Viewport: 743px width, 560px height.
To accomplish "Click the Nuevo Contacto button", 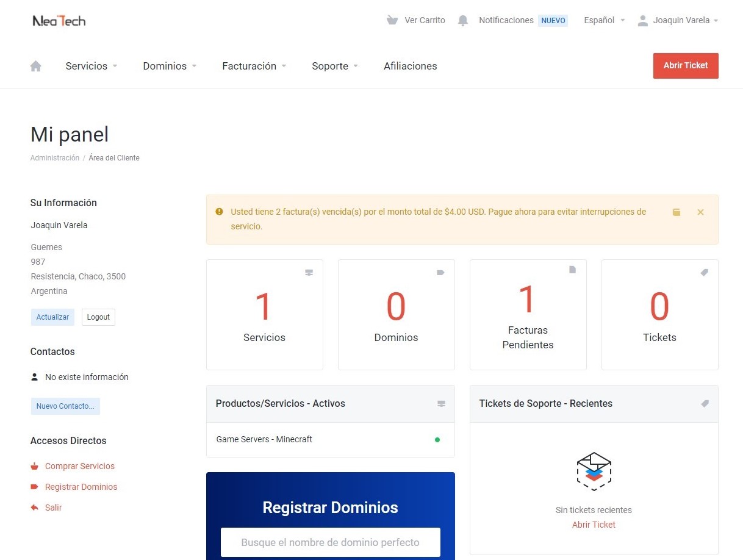I will [65, 406].
